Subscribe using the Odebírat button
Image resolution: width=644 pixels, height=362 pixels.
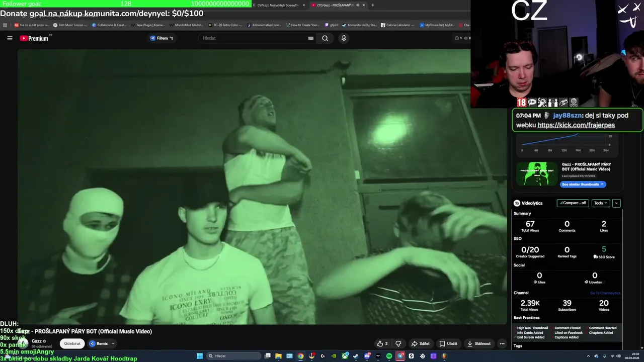click(x=72, y=344)
